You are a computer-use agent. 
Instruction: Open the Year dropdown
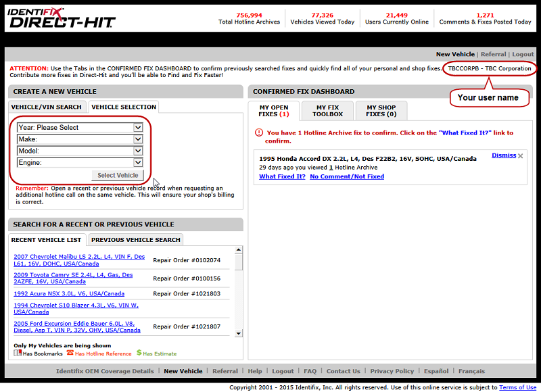tap(80, 128)
